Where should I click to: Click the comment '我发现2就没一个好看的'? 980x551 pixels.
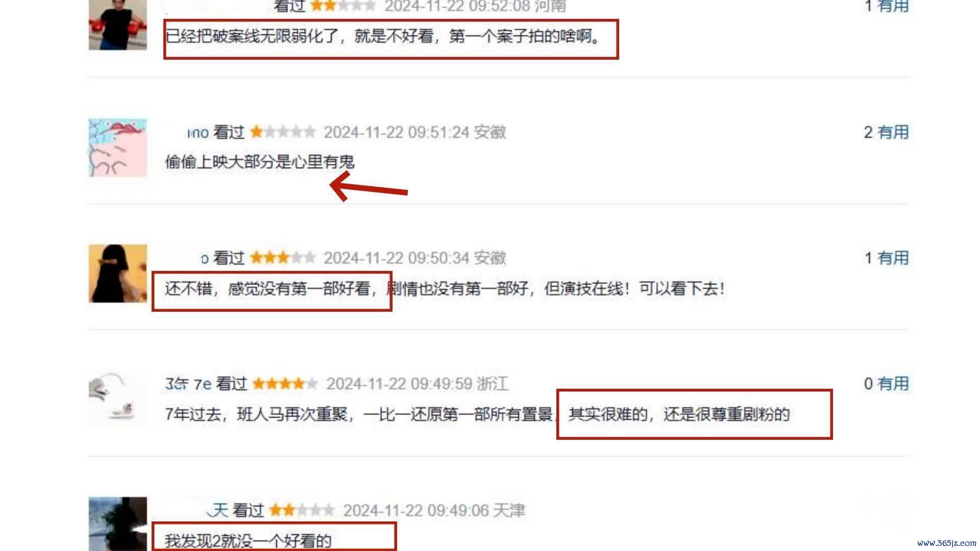coord(249,540)
